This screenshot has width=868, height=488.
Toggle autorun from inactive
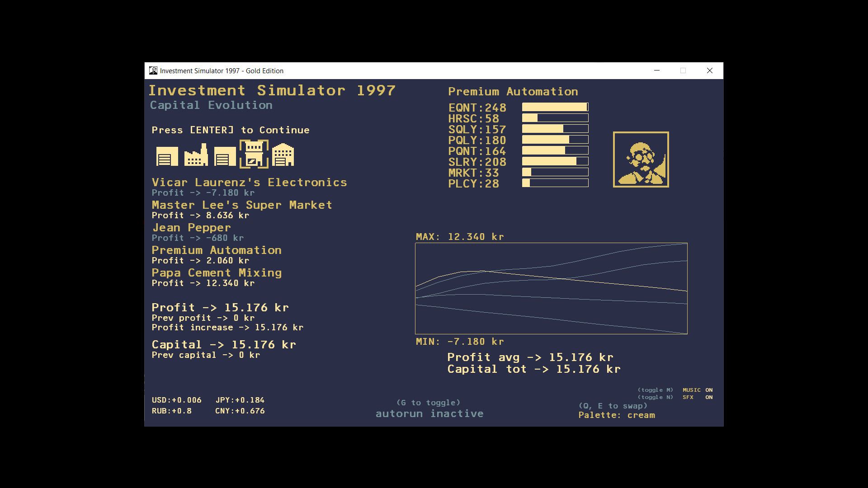coord(429,413)
